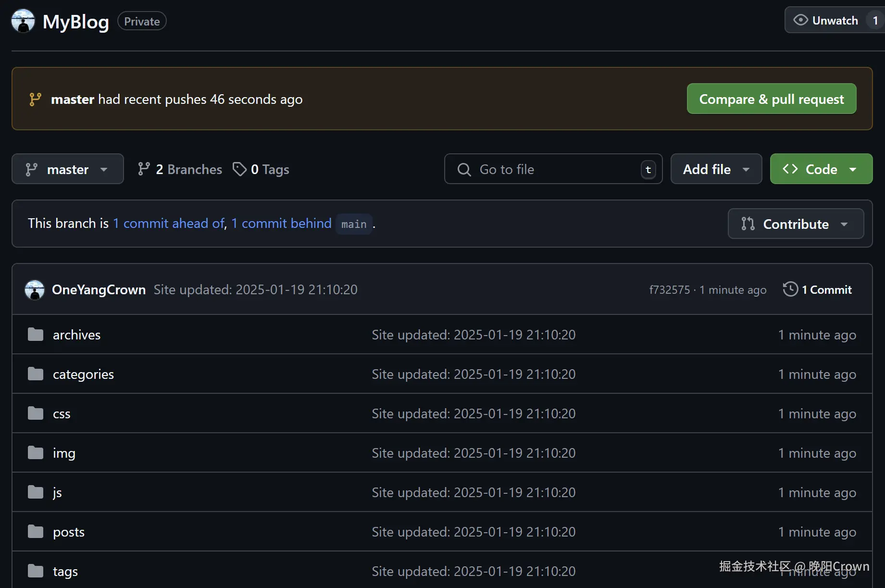This screenshot has width=885, height=588.
Task: Click the OneYangCrown avatar in commit row
Action: pos(35,290)
